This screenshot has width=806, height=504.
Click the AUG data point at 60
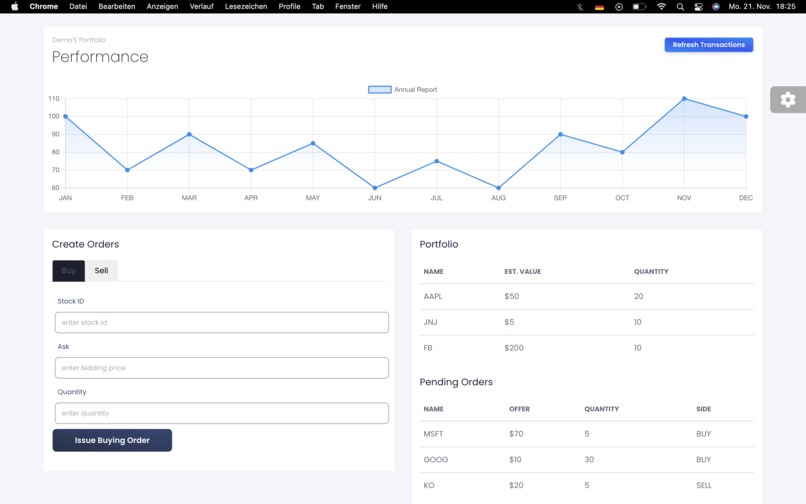tap(498, 188)
